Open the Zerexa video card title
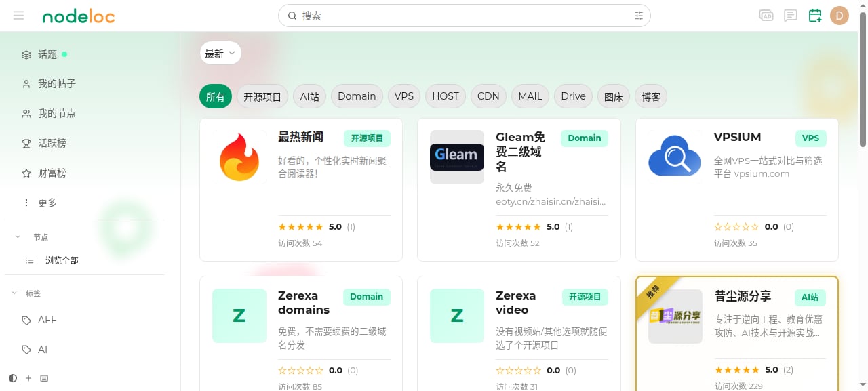Screen dimensions: 868x391 (x=516, y=303)
